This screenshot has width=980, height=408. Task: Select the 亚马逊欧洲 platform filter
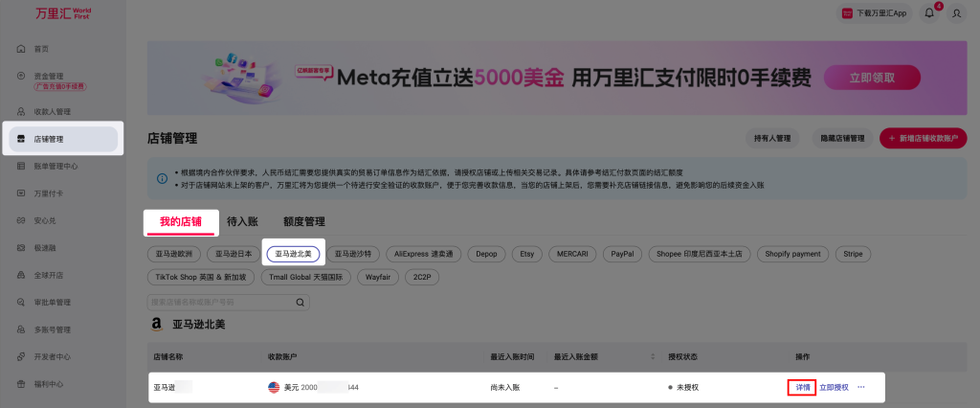click(175, 254)
